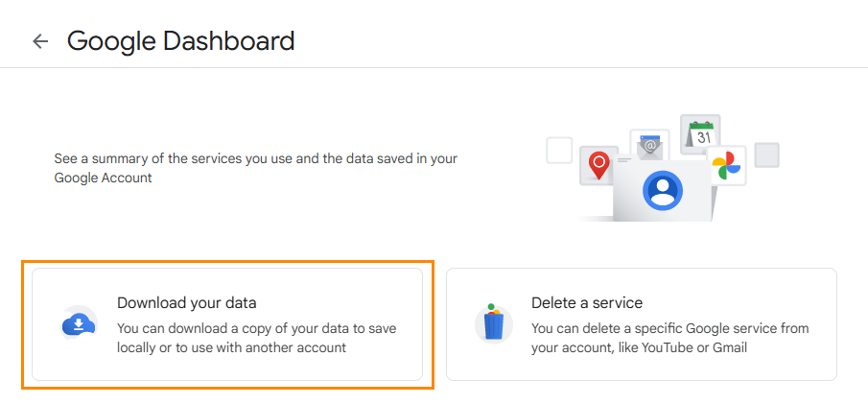Go back using the left arrow

coord(40,41)
